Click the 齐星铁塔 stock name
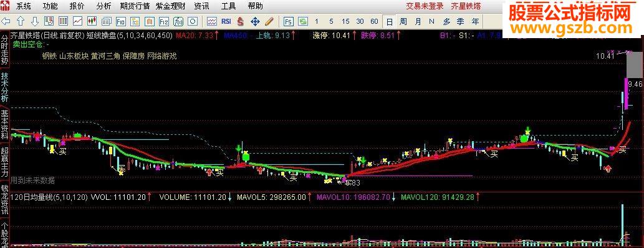Viewport: 644px width, 248px height. coord(466,6)
